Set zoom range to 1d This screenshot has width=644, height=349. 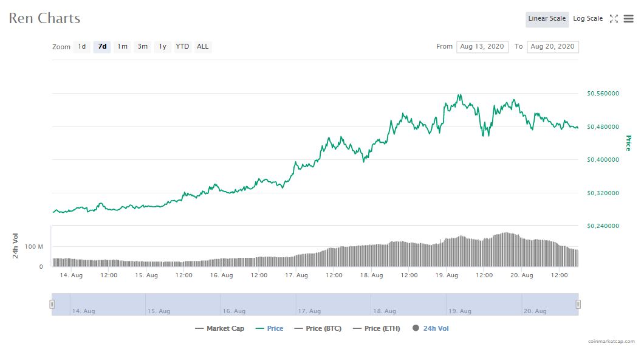pyautogui.click(x=82, y=46)
